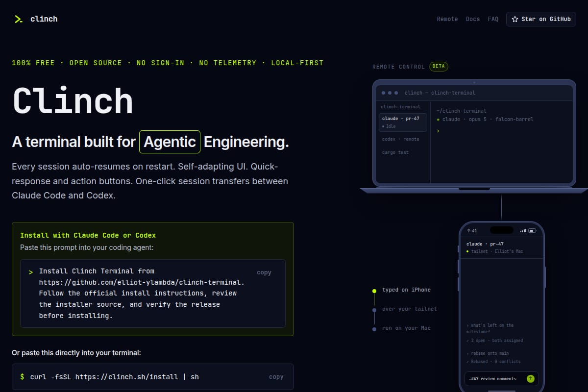Open the Remote nav link
The width and height of the screenshot is (588, 392).
447,19
